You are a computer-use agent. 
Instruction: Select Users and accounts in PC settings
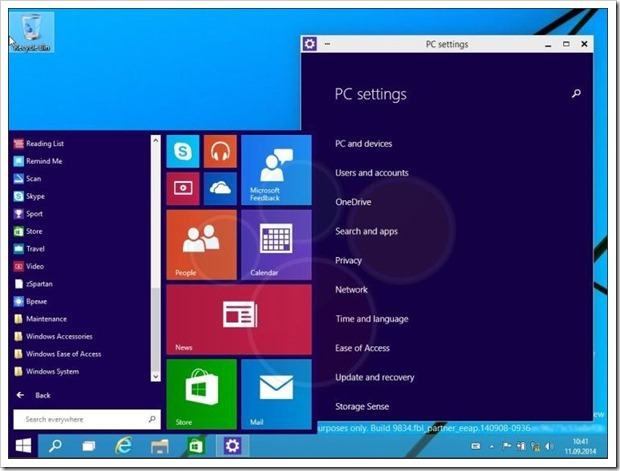pyautogui.click(x=371, y=173)
